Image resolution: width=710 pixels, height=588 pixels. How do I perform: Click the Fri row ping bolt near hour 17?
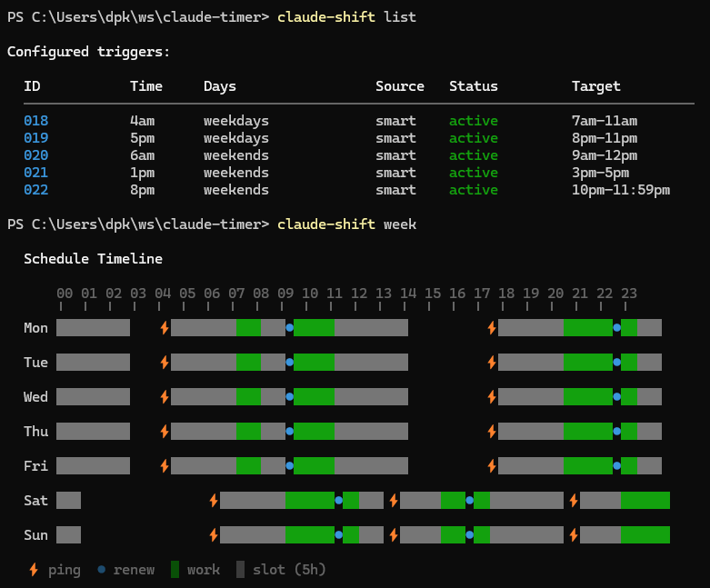pyautogui.click(x=492, y=466)
